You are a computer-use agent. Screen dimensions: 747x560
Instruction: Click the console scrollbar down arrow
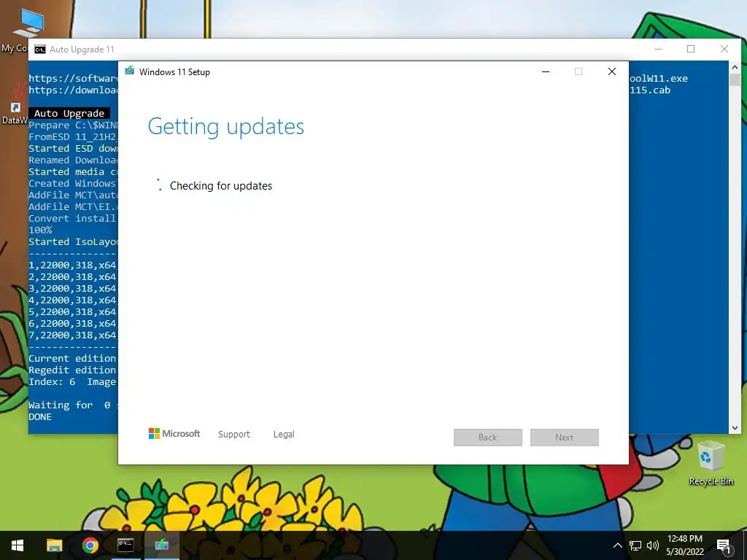click(x=735, y=428)
